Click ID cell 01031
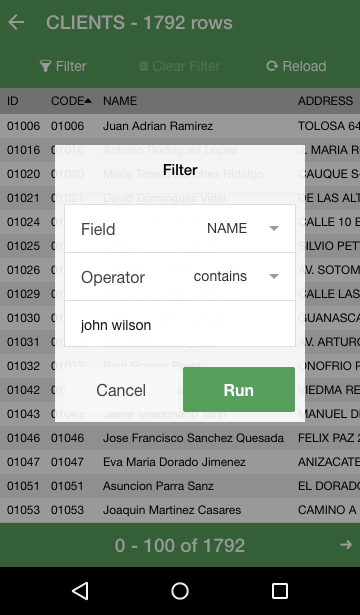This screenshot has height=615, width=360. pos(24,342)
